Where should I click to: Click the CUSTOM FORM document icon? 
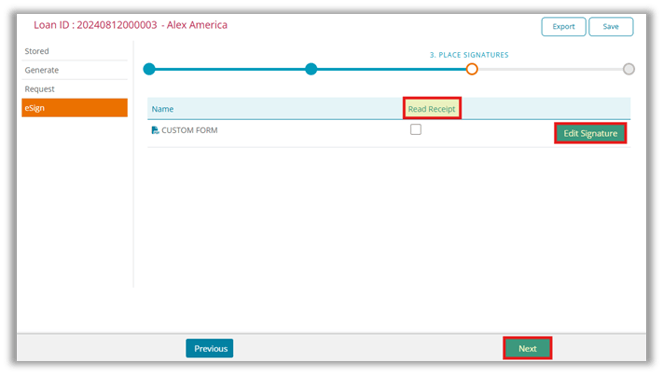click(155, 130)
